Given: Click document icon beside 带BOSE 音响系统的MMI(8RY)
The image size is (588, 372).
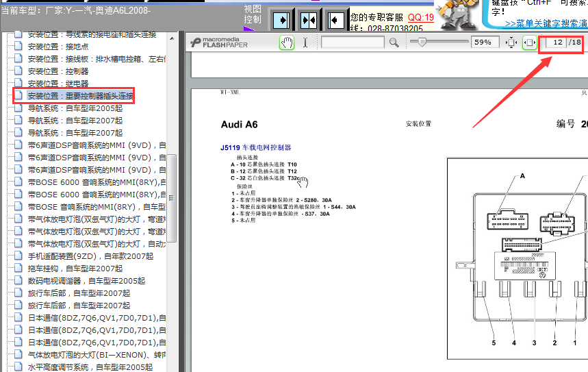Looking at the screenshot, I should click(x=18, y=206).
